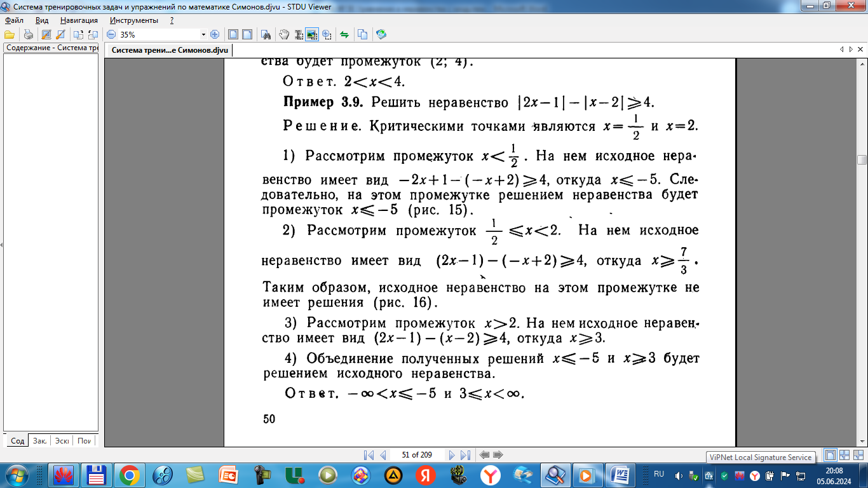Viewport: 868px width, 488px height.
Task: Switch to the Пои search sidebar tab
Action: pyautogui.click(x=85, y=440)
